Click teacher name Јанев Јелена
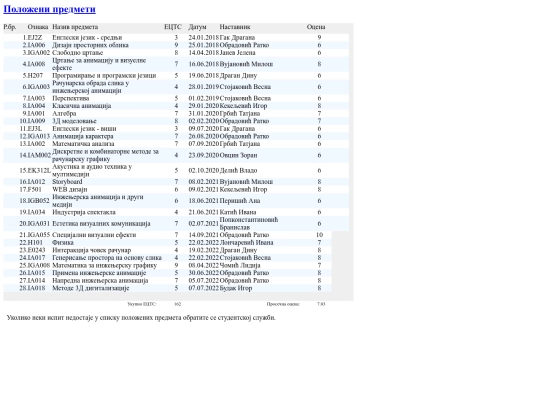This screenshot has width=540, height=405. coord(238,53)
